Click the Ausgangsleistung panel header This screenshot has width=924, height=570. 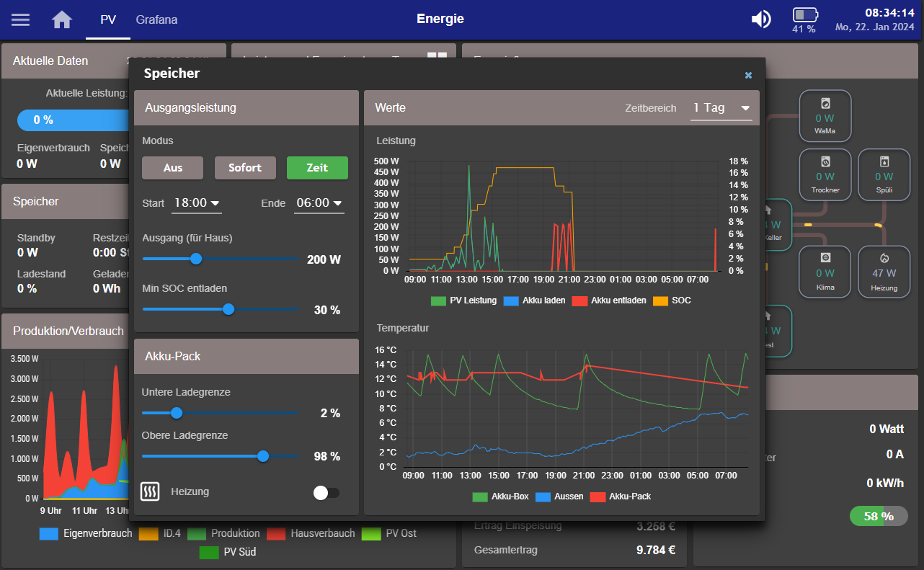click(246, 107)
